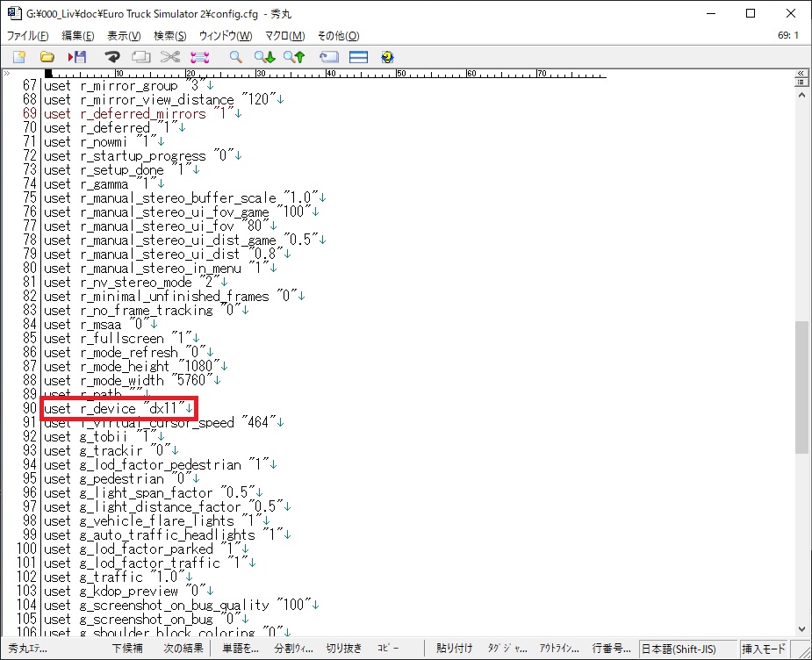Open the ウィンドウ(W) menu

226,36
